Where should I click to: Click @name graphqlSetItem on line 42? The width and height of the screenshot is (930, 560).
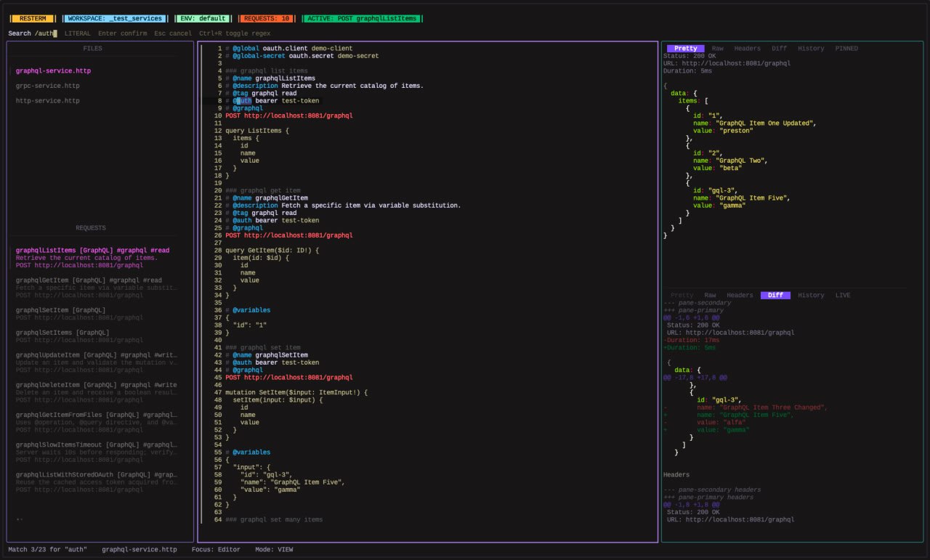point(270,355)
